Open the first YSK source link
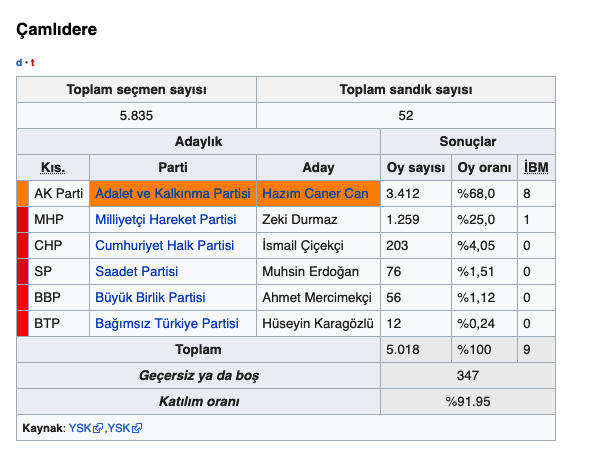The image size is (603, 463). (80, 428)
